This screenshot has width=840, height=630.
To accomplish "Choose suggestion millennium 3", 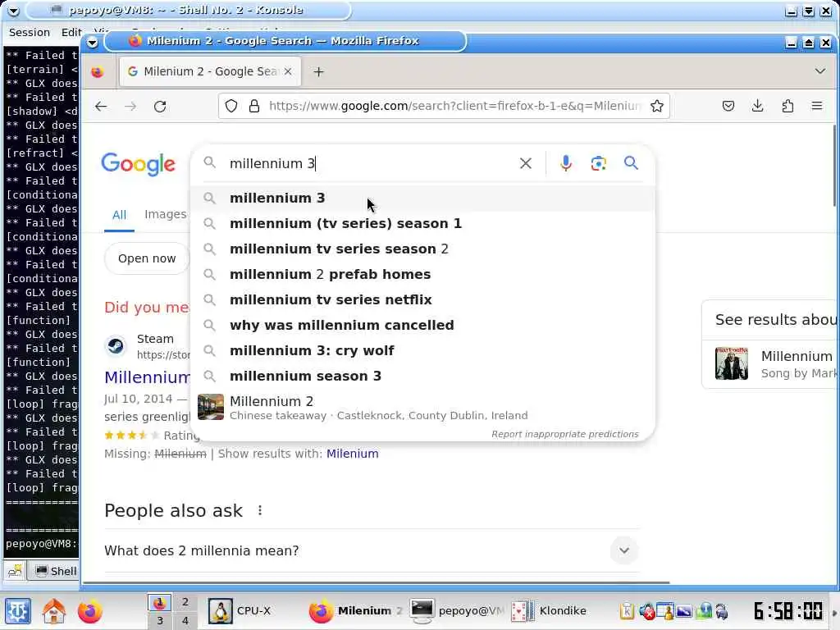I will click(422, 199).
